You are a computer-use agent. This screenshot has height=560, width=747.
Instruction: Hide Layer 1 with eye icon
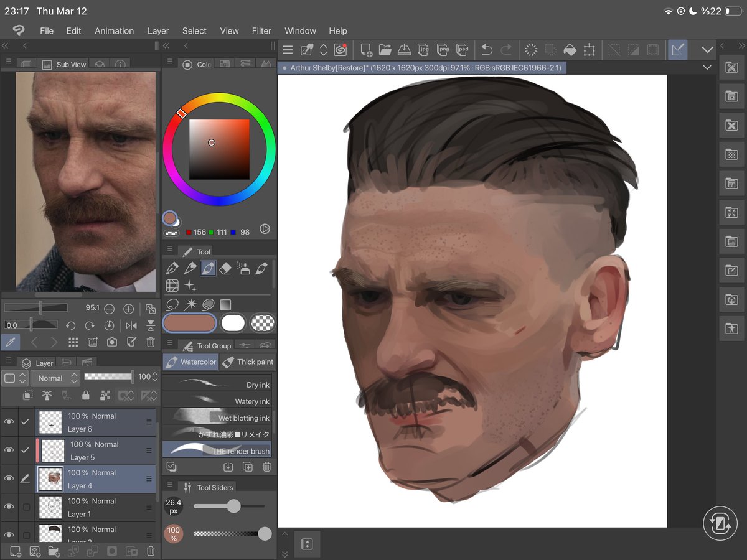click(9, 506)
